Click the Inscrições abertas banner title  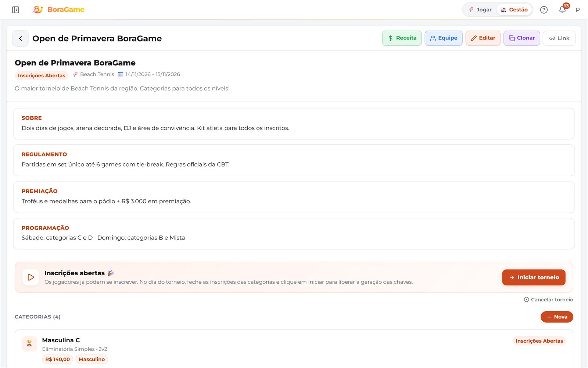[x=75, y=273]
